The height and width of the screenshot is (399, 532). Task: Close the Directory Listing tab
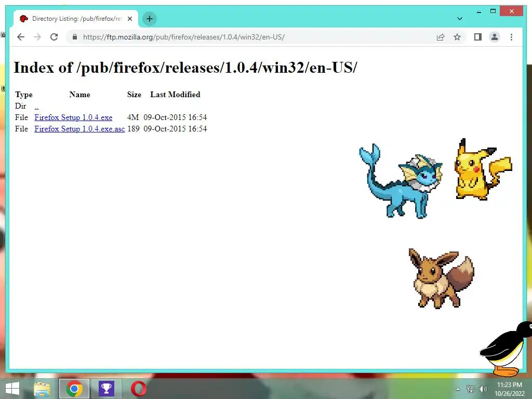point(130,19)
